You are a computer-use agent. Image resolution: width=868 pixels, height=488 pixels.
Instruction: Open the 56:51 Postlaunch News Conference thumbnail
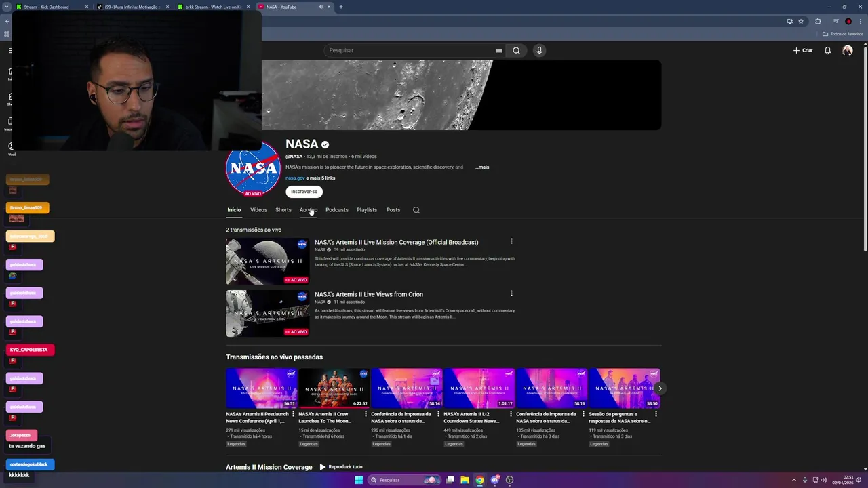(262, 388)
